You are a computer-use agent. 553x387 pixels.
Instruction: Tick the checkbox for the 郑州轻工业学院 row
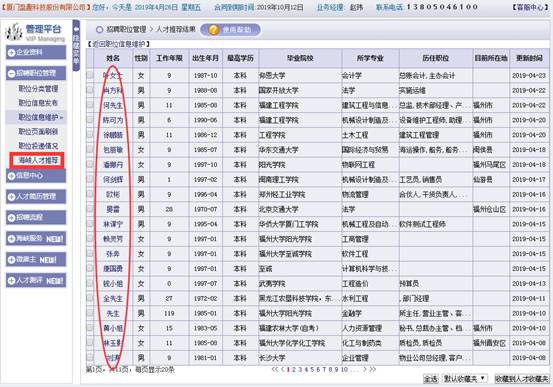click(90, 194)
